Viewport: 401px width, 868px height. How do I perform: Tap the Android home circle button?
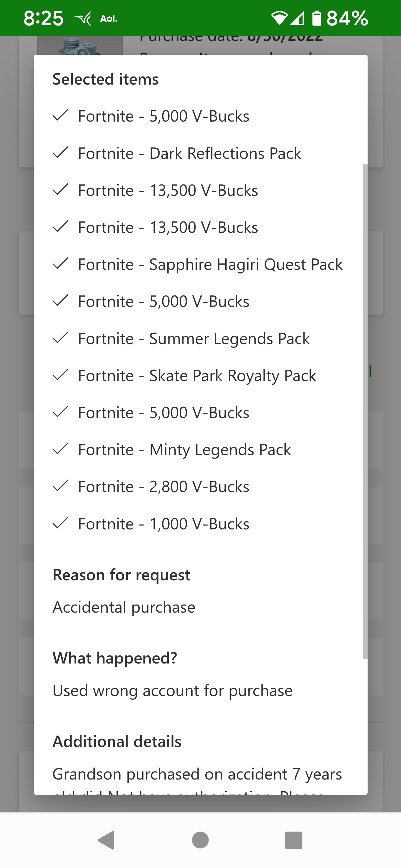click(200, 840)
